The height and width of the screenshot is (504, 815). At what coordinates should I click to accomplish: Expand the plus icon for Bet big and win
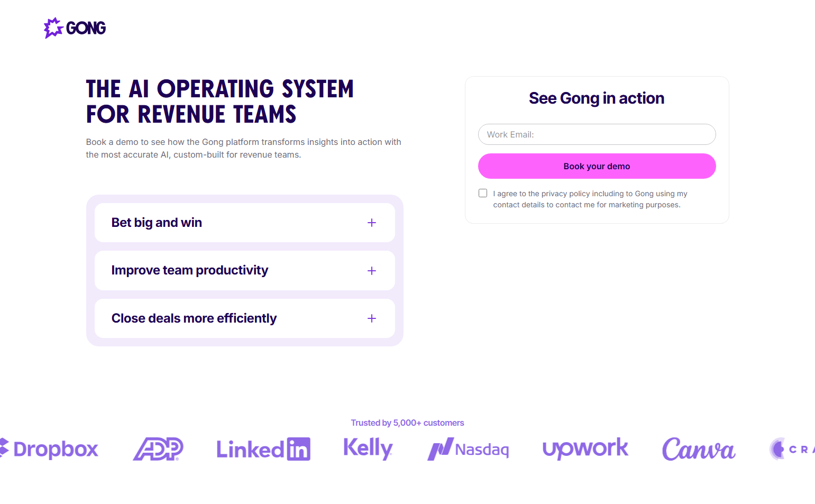click(372, 223)
